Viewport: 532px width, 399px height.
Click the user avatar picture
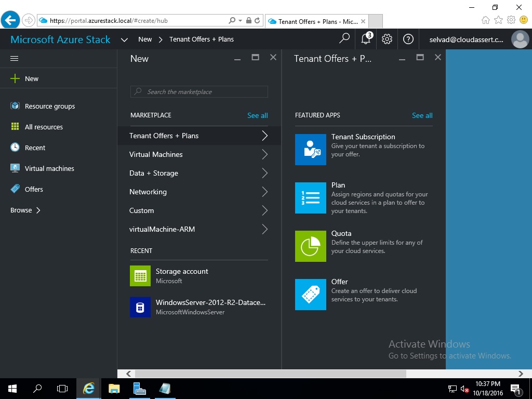tap(520, 39)
